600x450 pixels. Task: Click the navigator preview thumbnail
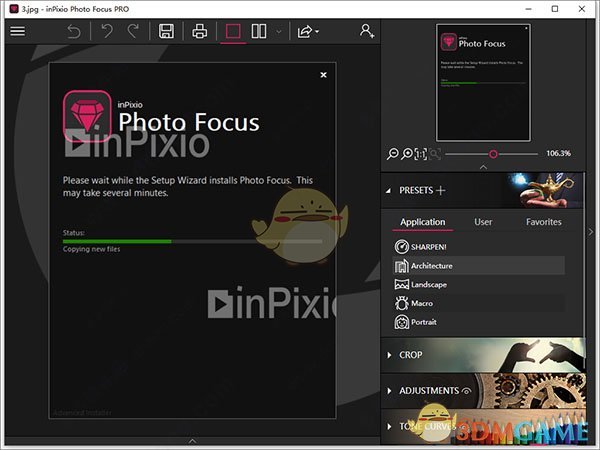click(x=483, y=83)
